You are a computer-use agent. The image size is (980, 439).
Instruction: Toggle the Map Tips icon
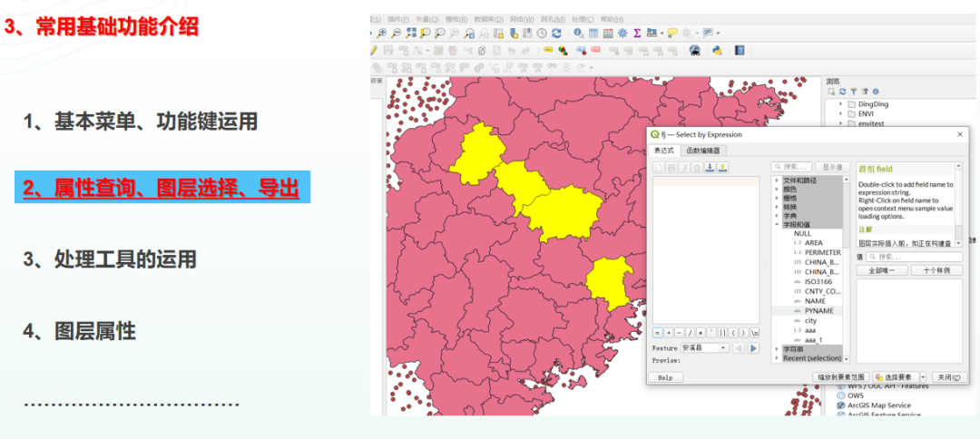[x=672, y=33]
